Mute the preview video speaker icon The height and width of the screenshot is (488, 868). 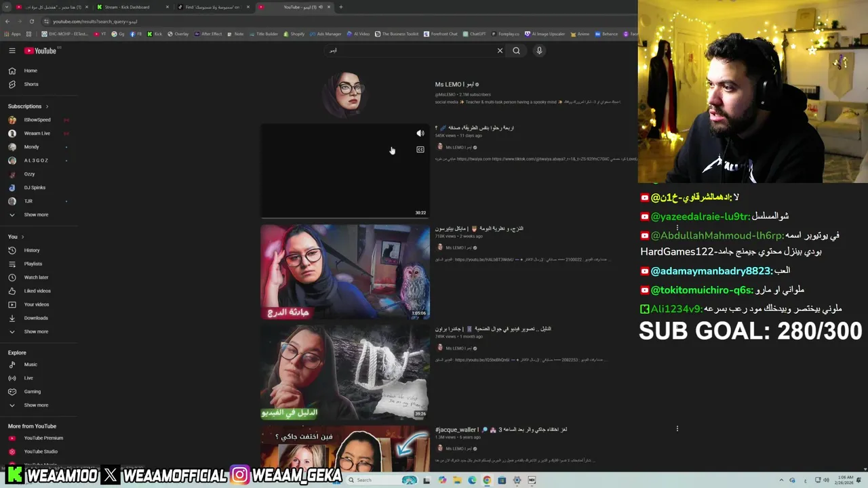coord(420,134)
